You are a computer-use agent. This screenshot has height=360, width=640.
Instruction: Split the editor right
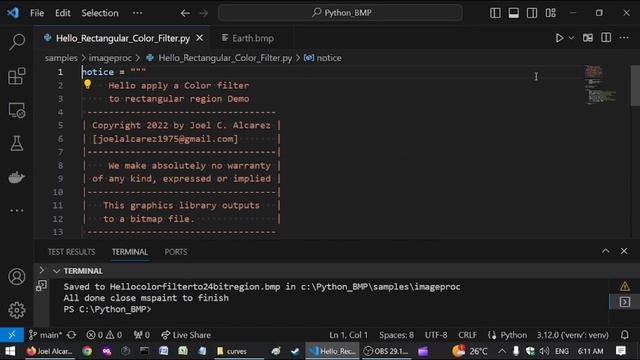click(x=606, y=38)
